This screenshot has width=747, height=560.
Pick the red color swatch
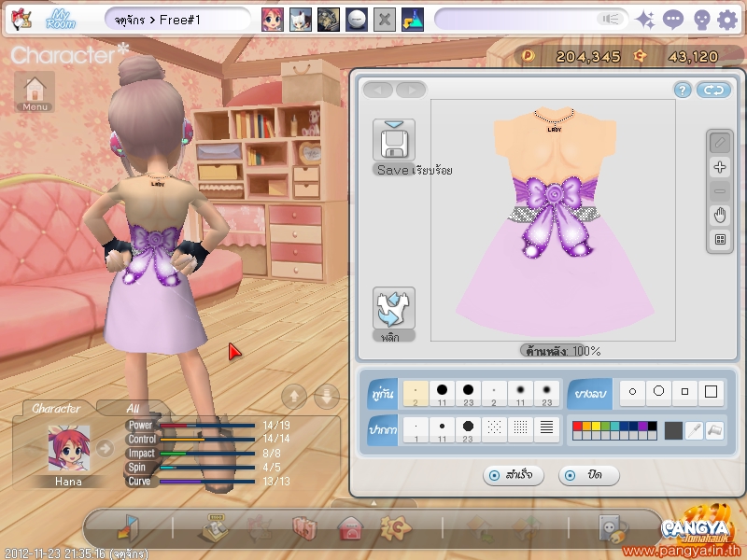pyautogui.click(x=577, y=427)
